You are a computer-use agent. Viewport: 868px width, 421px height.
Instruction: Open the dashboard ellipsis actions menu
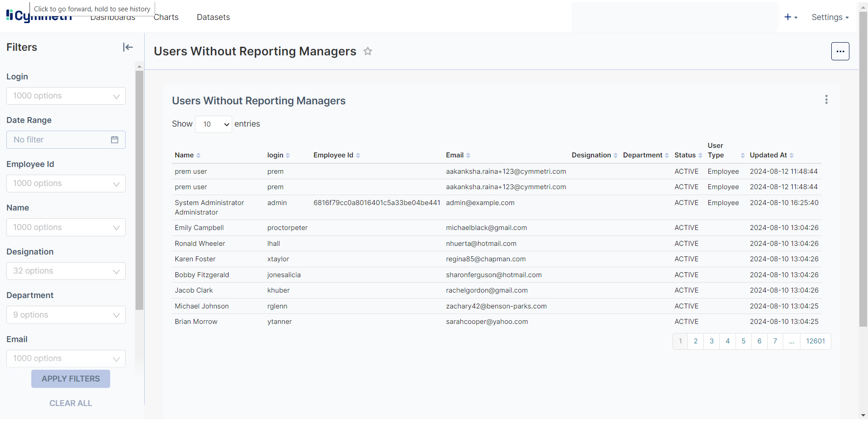coord(840,51)
